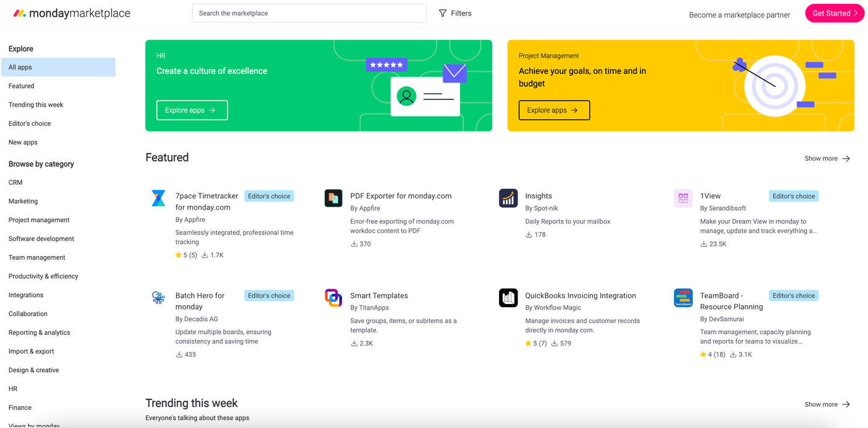Open Become a marketplace partner link
The width and height of the screenshot is (868, 428).
(x=740, y=15)
